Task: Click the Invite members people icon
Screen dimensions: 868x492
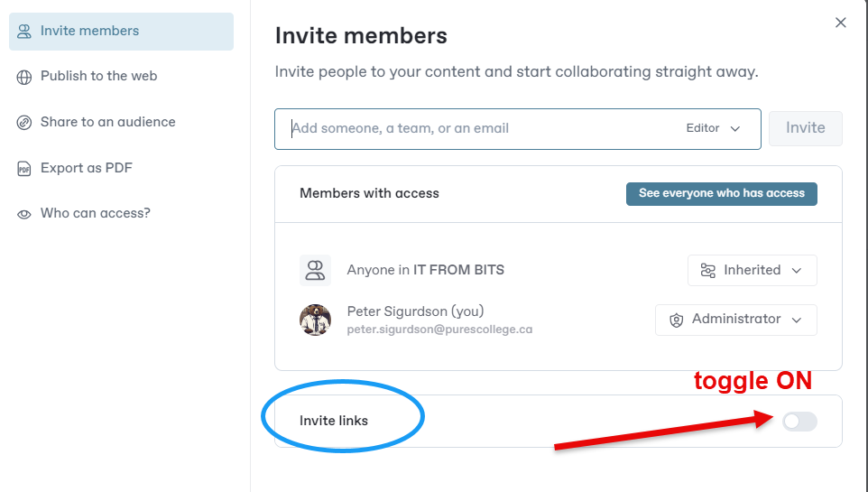Action: coord(24,32)
